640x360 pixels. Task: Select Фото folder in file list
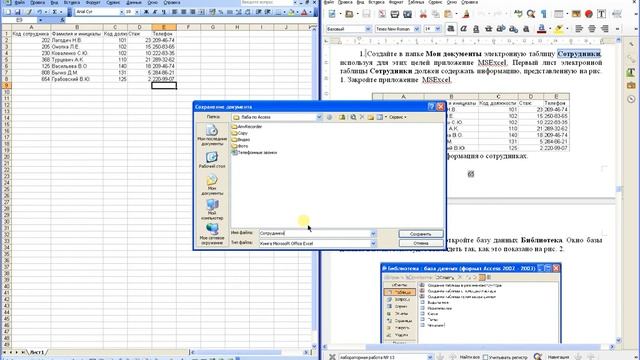pos(240,146)
